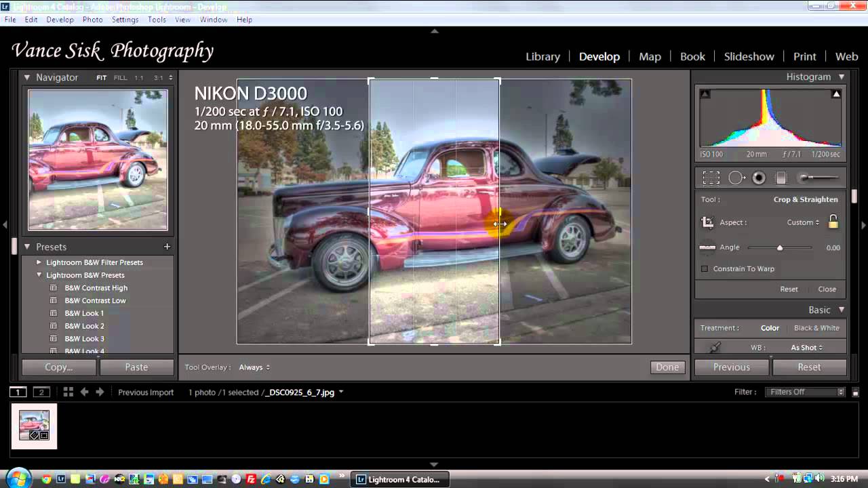Select the Red Eye Correction tool
Viewport: 868px width, 488px height.
tap(759, 178)
